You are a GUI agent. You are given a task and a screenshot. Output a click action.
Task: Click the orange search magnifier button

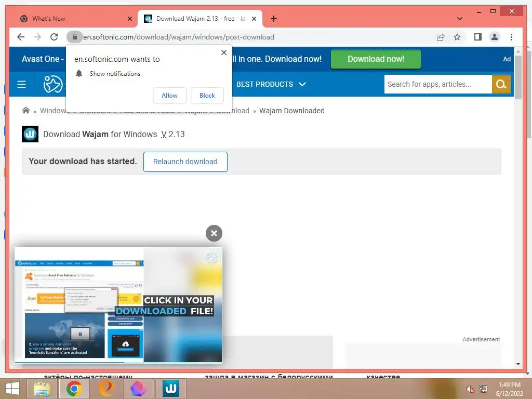(x=501, y=84)
